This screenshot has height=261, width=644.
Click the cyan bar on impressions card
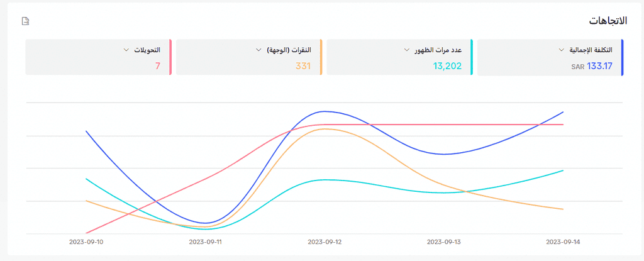click(x=472, y=57)
